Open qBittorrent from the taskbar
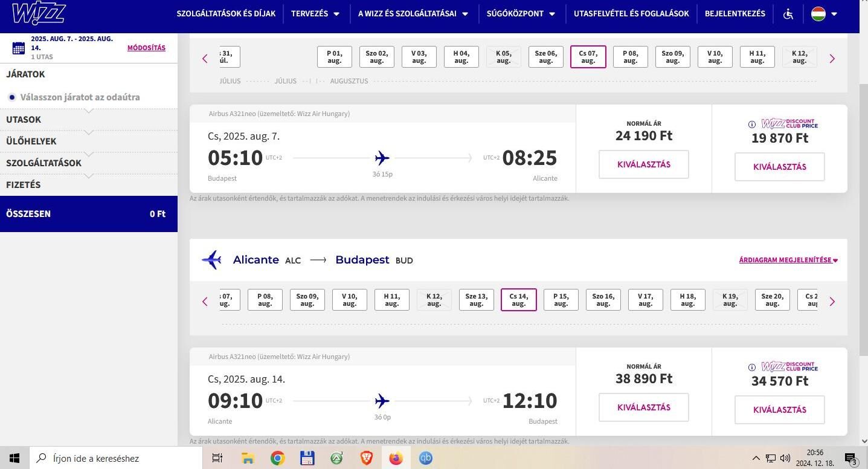The image size is (868, 469). [425, 458]
